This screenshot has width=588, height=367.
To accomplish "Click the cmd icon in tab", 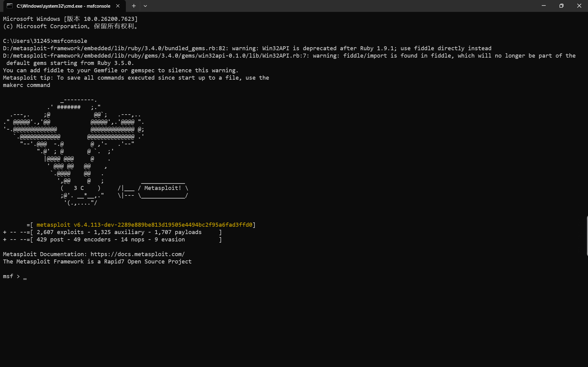I will point(10,6).
